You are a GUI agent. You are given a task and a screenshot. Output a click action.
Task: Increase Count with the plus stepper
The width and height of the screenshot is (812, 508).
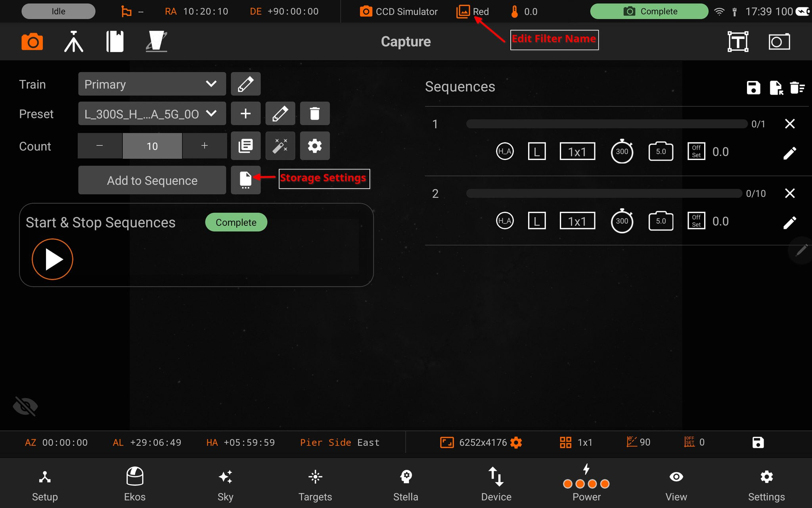[205, 146]
